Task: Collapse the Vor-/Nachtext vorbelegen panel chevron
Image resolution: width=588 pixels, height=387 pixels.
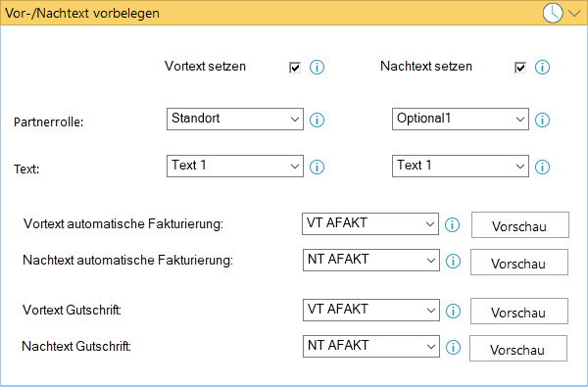Action: pyautogui.click(x=574, y=14)
